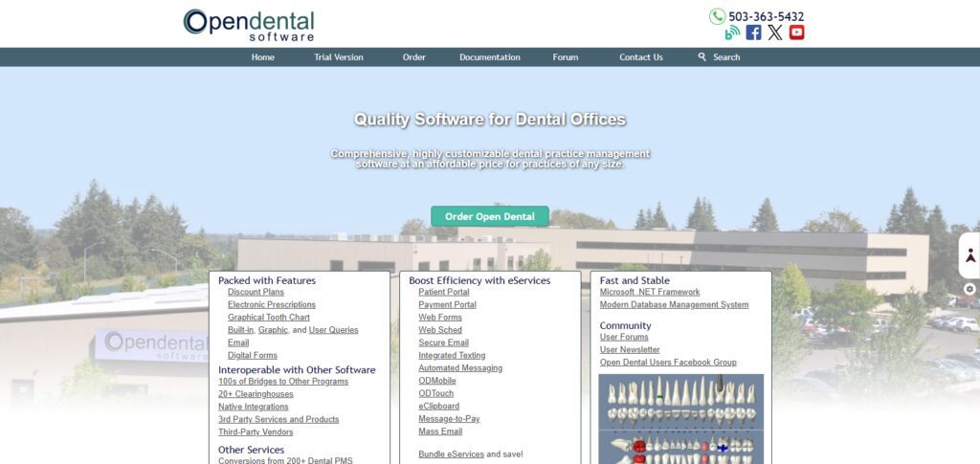Open the Native Integrations link
Screen dimensions: 980x464
[x=253, y=407]
